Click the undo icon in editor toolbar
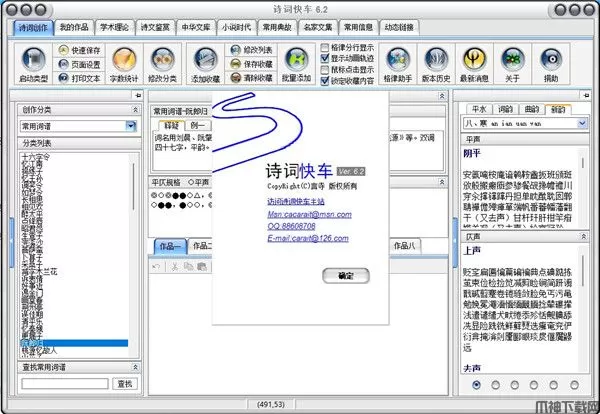Screen dimensions: 600x414 pos(156,267)
